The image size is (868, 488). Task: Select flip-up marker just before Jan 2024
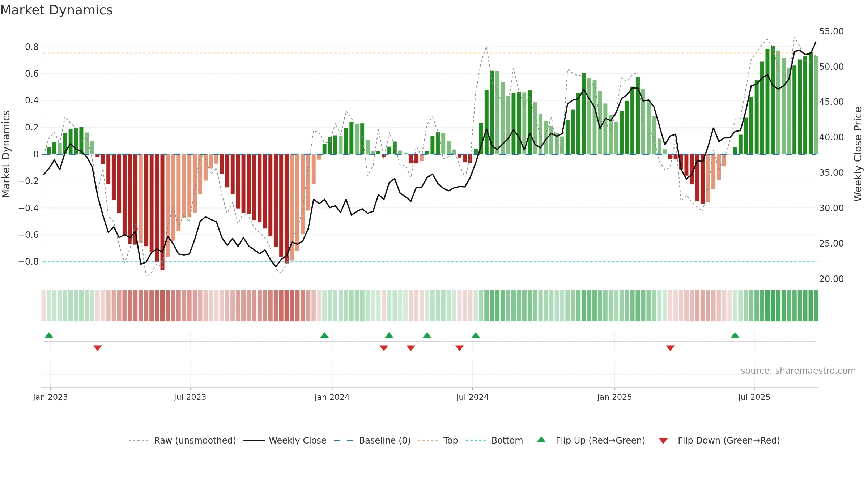coord(324,335)
